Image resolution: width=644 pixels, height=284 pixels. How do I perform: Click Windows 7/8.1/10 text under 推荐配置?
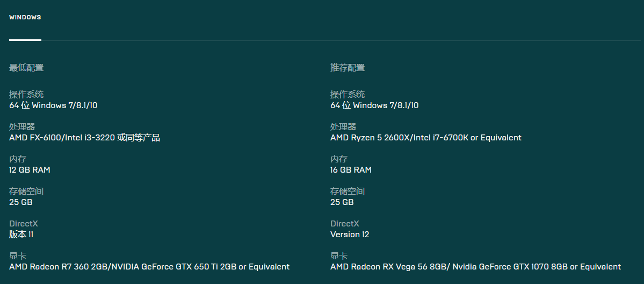(386, 105)
